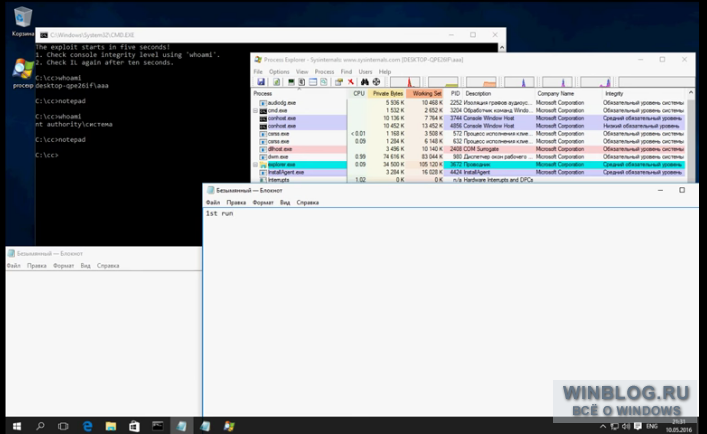
Task: Select the InstallAgent.exe process row
Action: [x=468, y=172]
